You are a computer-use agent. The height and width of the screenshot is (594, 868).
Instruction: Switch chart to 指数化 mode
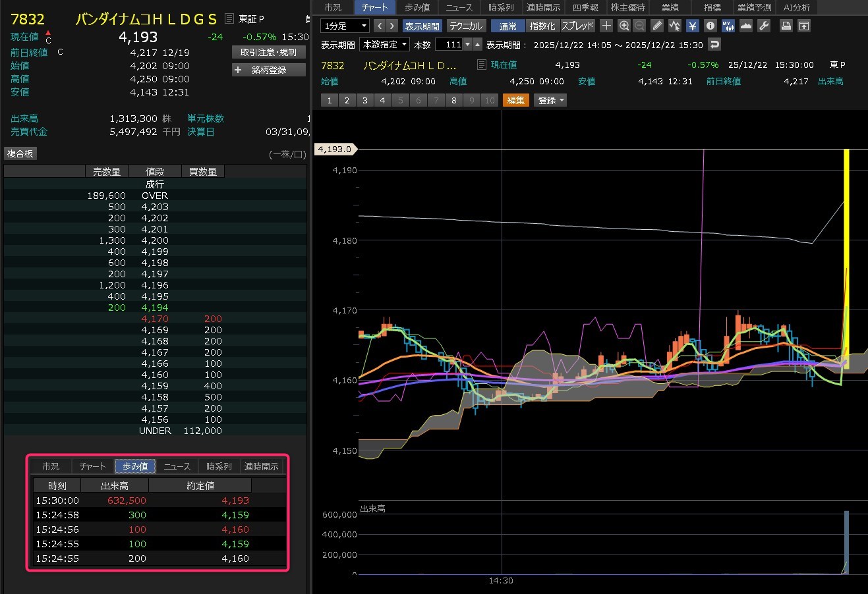542,26
